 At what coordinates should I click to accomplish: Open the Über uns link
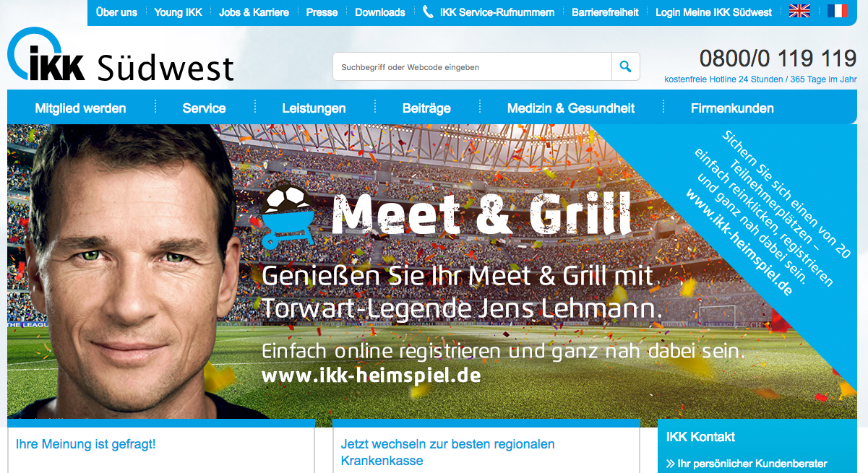click(x=116, y=12)
